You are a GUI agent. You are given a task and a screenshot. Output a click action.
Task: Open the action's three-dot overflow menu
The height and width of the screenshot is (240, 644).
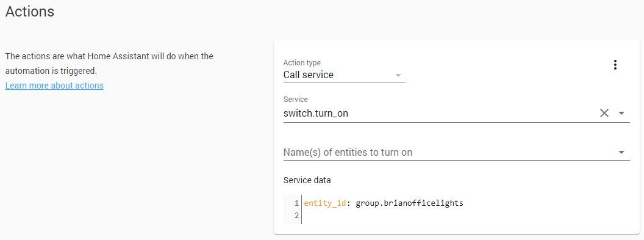[615, 65]
